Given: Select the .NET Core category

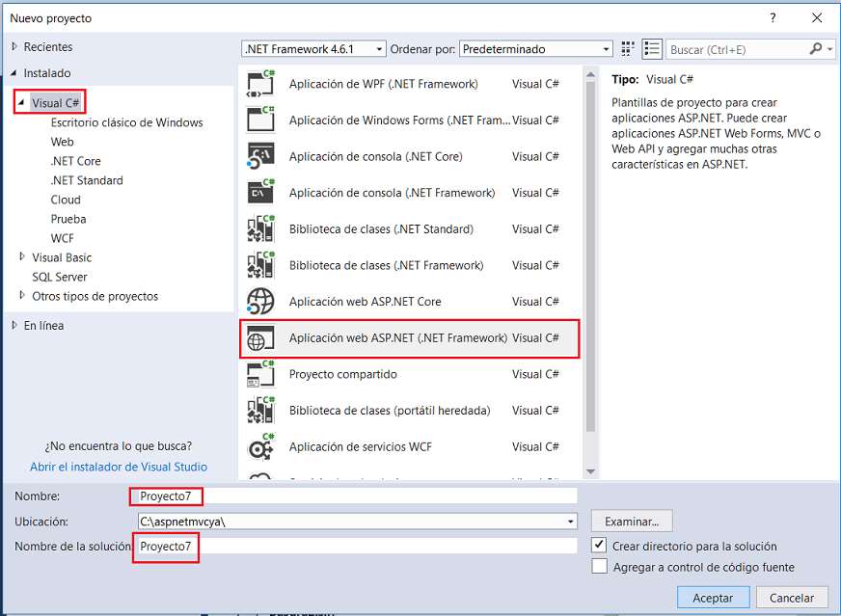Looking at the screenshot, I should click(x=75, y=161).
